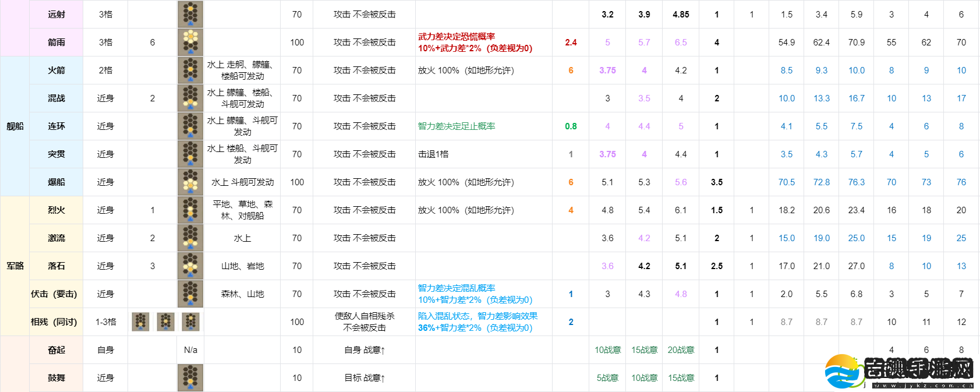The height and width of the screenshot is (392, 980).
Task: Click the rightmost hex icon in the 相残 row
Action: (190, 322)
